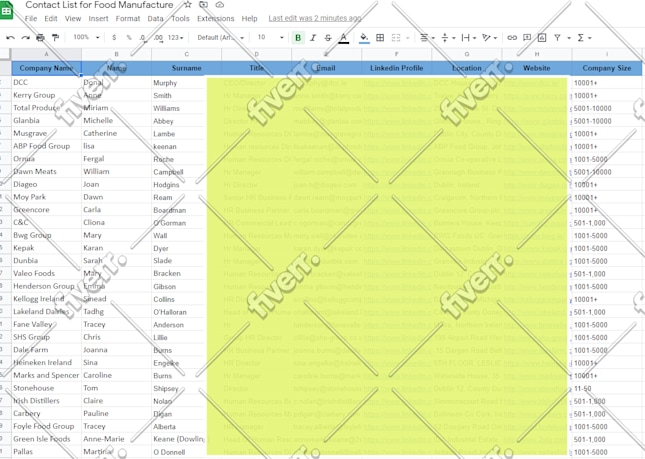
Task: Decrease decimal places button
Action: pos(143,38)
